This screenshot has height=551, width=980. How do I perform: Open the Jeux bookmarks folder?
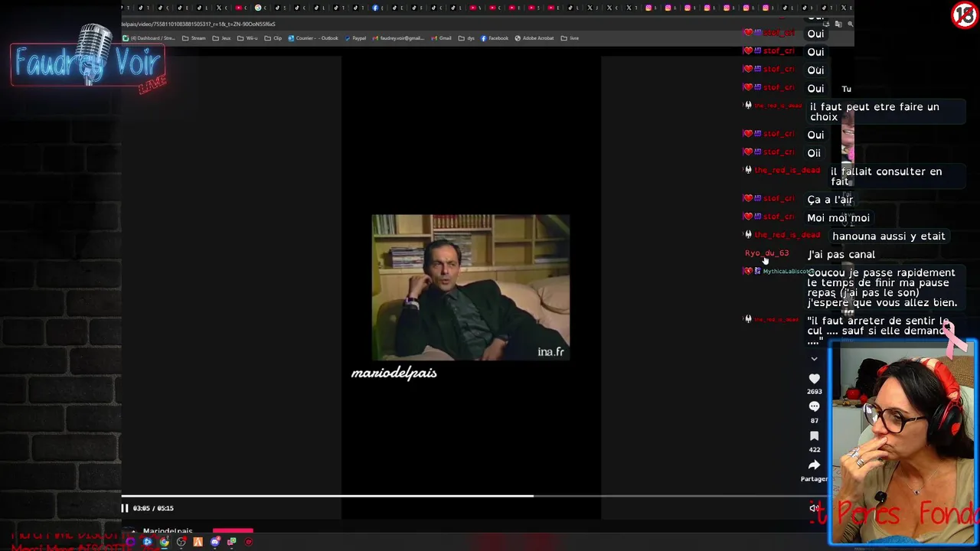tap(221, 38)
